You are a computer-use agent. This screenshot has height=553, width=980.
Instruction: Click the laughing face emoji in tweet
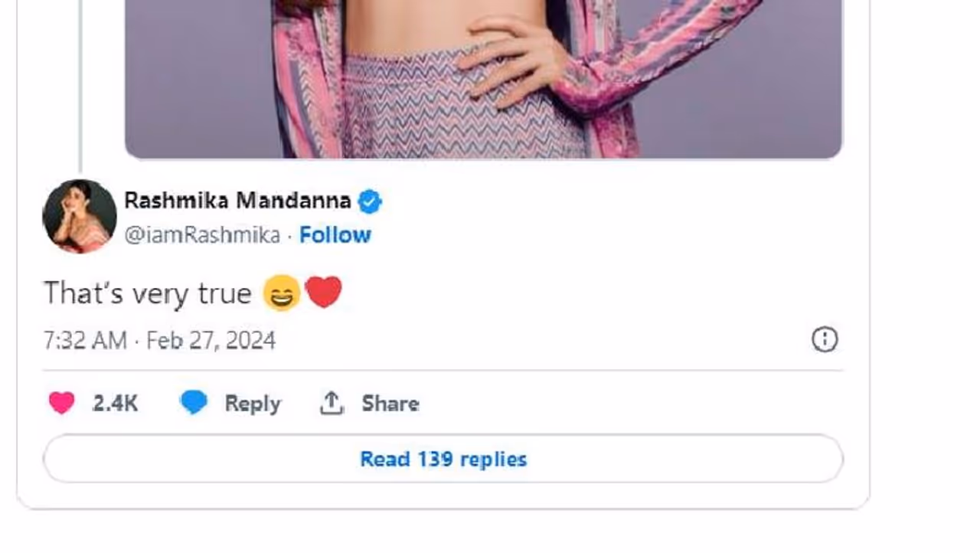tap(282, 293)
